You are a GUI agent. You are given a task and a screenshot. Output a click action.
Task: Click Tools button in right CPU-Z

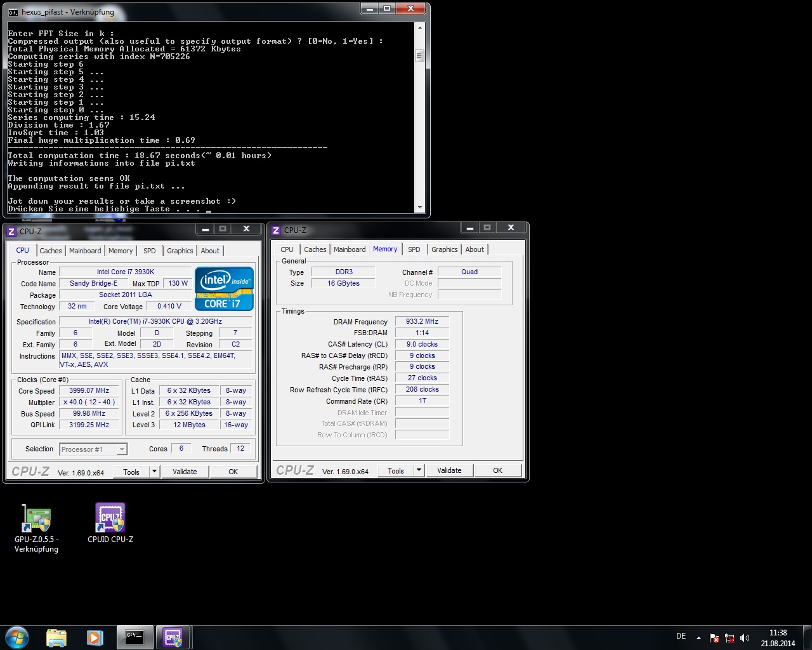pos(396,470)
